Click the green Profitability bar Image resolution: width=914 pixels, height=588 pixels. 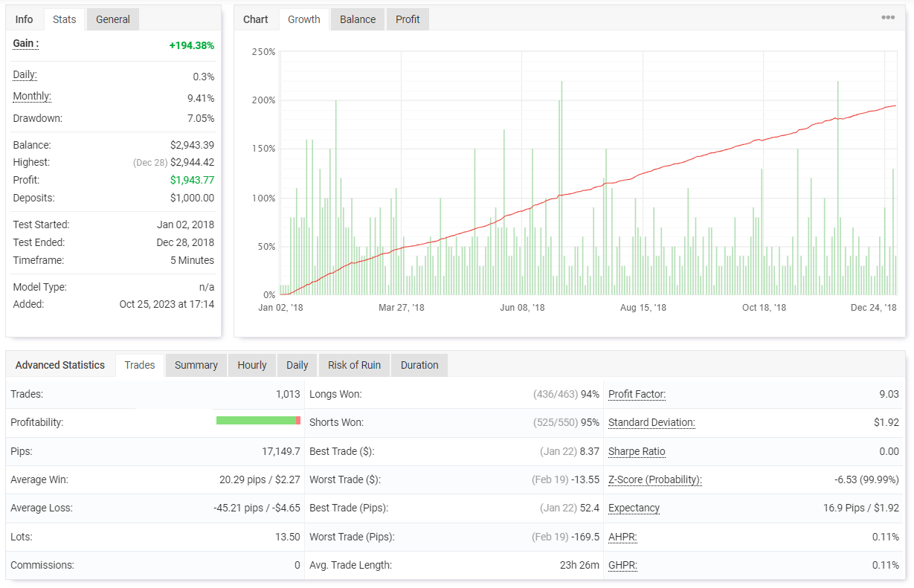tap(256, 421)
